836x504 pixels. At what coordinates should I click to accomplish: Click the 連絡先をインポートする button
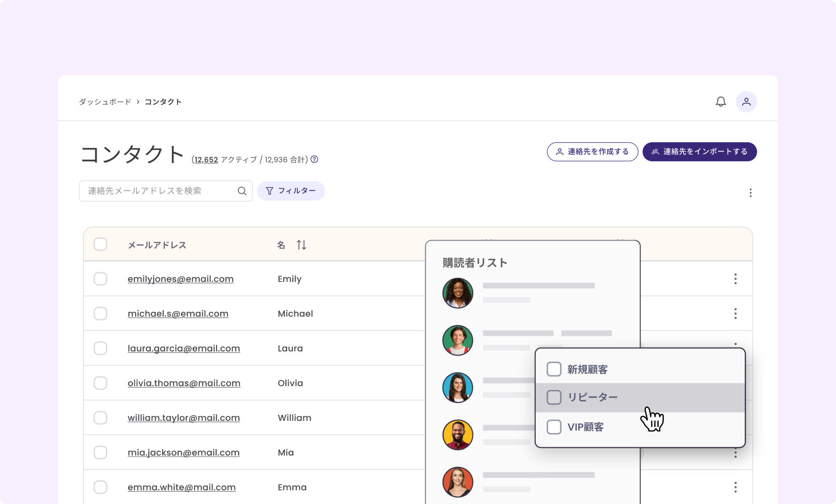[x=699, y=152]
